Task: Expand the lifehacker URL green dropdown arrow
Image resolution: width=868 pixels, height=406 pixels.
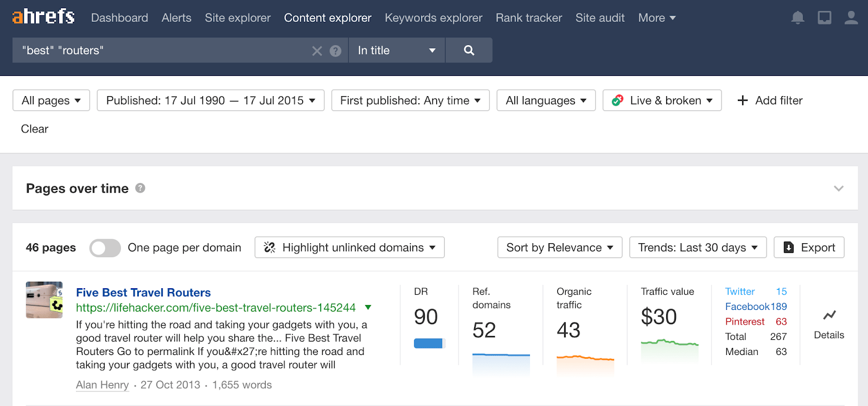Action: coord(368,308)
